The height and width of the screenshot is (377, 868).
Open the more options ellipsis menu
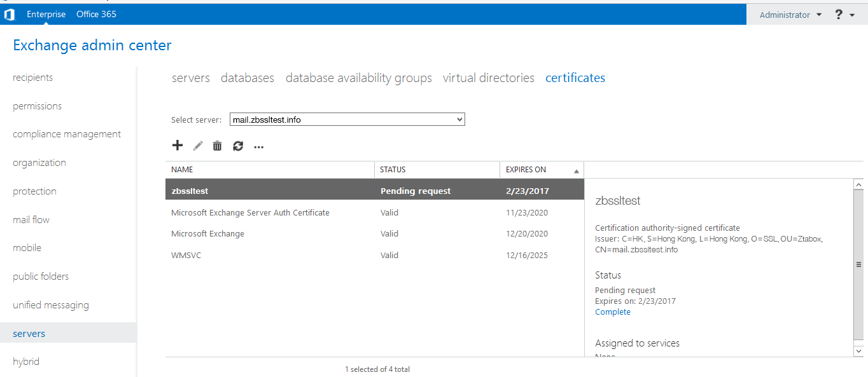click(x=258, y=146)
